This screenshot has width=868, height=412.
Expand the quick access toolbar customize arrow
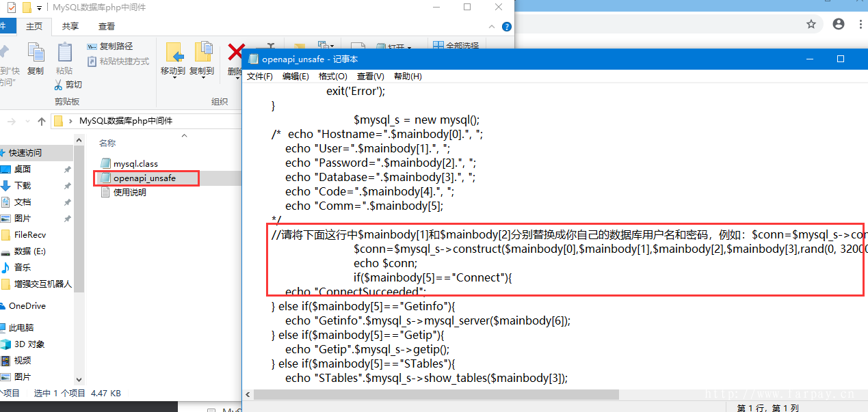coord(39,8)
